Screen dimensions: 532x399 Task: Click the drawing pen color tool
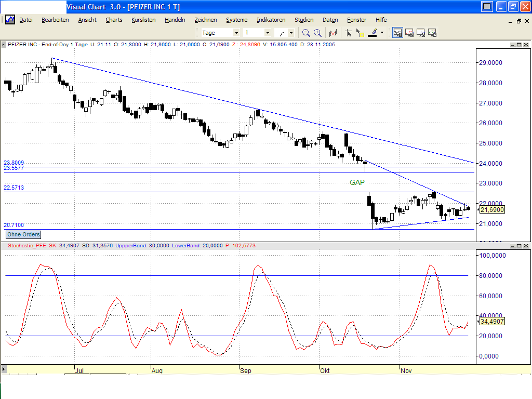pos(373,33)
